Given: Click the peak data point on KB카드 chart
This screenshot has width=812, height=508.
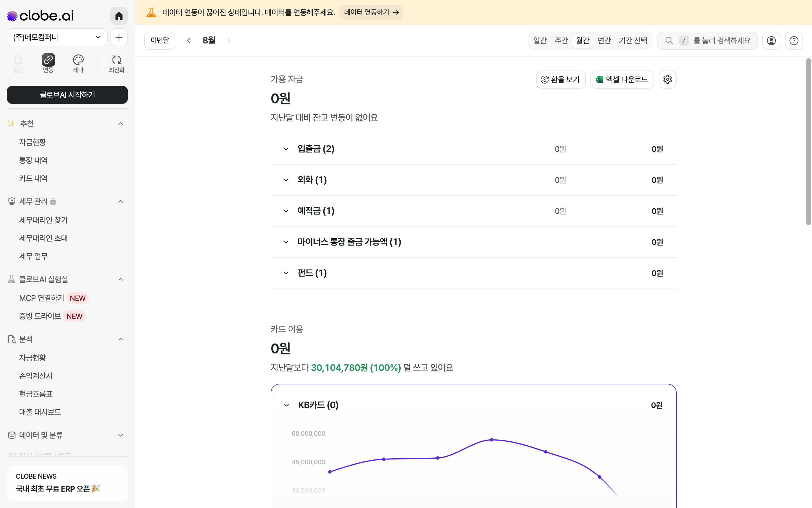Looking at the screenshot, I should (491, 440).
